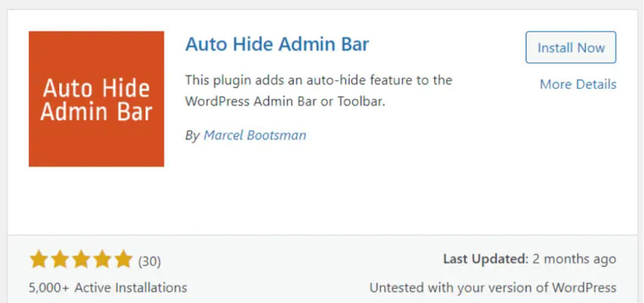Click the third rating star
The image size is (644, 303).
[81, 260]
